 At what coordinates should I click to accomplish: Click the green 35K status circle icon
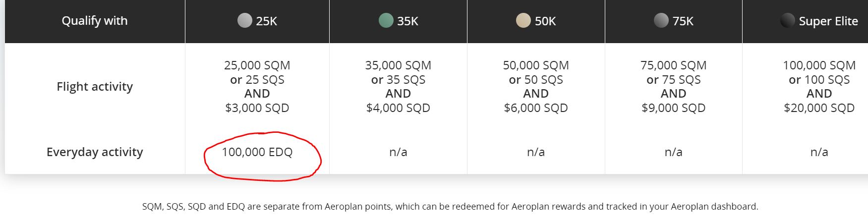pyautogui.click(x=386, y=21)
